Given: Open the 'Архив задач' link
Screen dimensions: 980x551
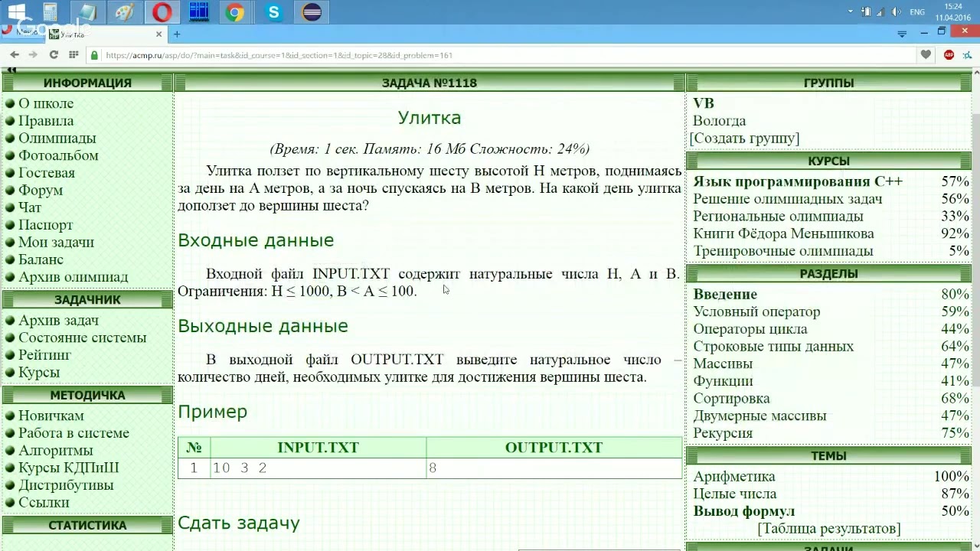Looking at the screenshot, I should [x=58, y=321].
